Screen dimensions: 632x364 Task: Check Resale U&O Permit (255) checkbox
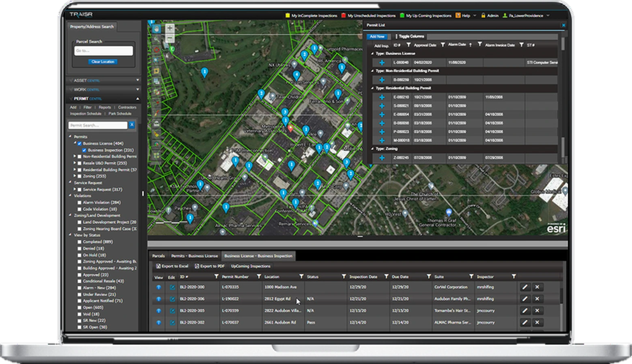[80, 163]
